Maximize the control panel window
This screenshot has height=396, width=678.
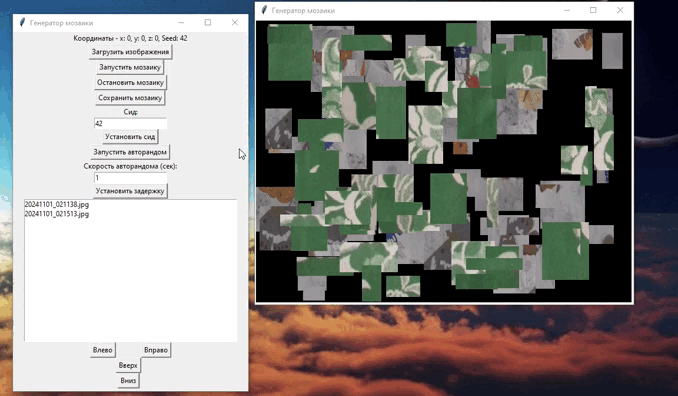[x=208, y=22]
